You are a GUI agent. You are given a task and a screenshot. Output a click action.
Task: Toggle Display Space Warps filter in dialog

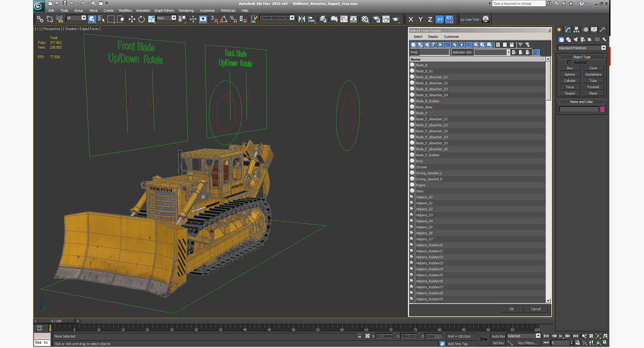[448, 45]
